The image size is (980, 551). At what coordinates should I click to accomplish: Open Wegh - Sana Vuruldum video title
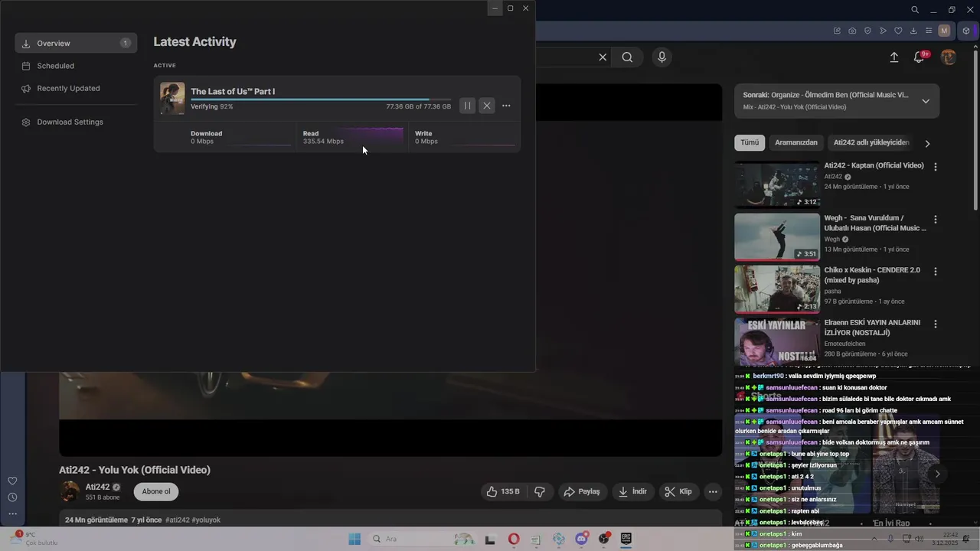coord(875,223)
